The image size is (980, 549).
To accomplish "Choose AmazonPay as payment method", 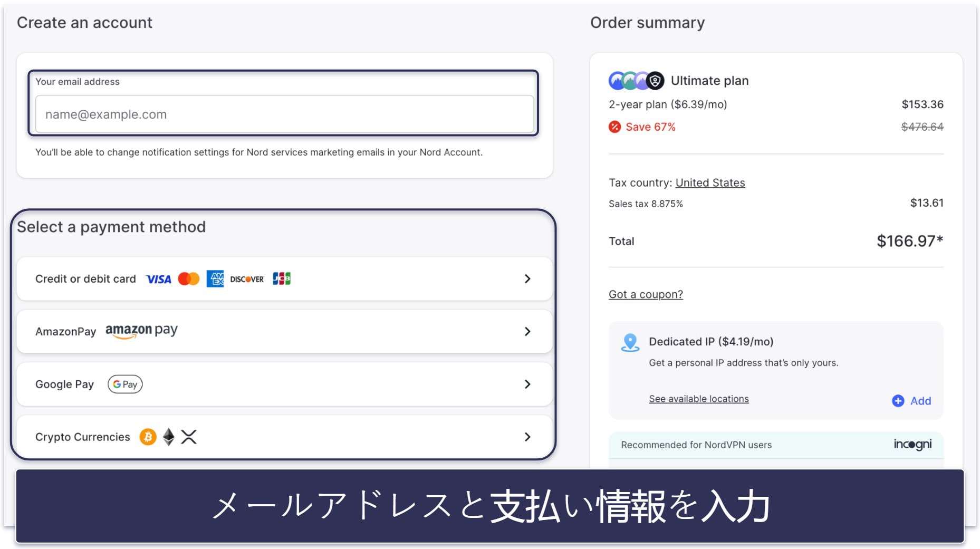I will 284,331.
